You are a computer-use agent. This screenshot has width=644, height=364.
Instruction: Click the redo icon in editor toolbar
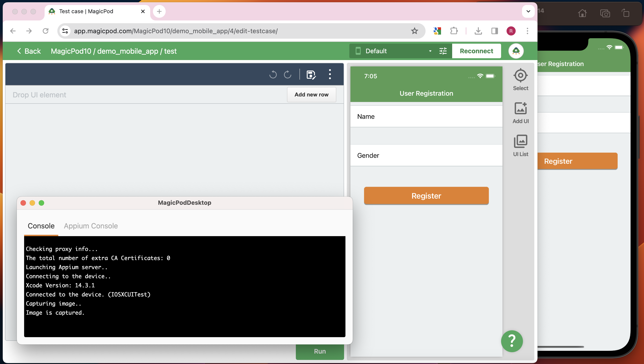coord(288,74)
